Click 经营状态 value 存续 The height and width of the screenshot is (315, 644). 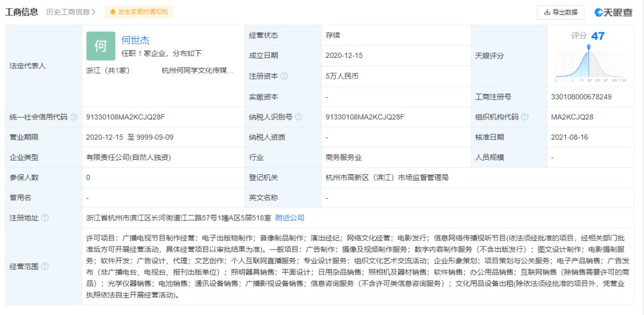pos(333,35)
